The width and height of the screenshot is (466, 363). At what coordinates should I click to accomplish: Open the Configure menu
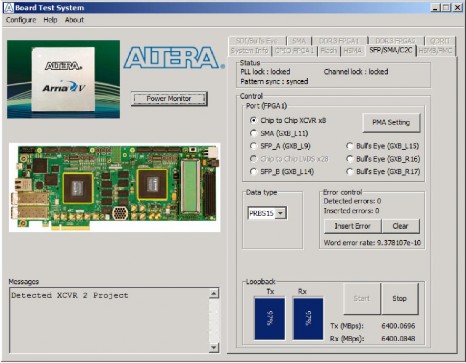coord(21,20)
